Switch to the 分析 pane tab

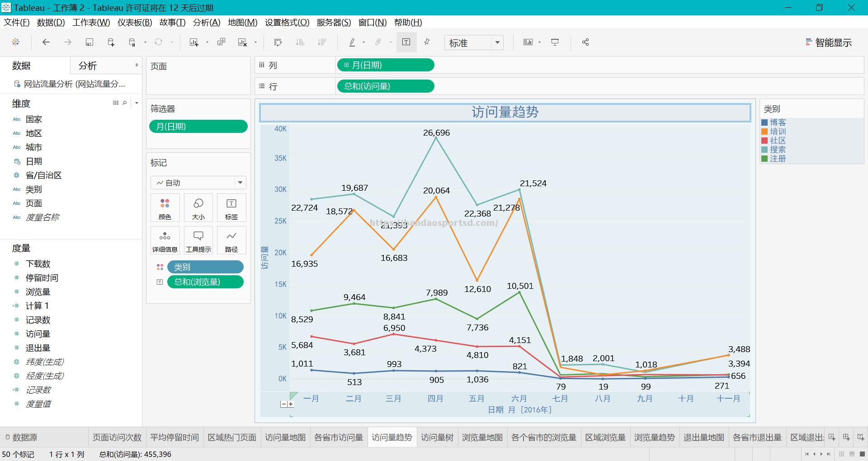click(88, 66)
